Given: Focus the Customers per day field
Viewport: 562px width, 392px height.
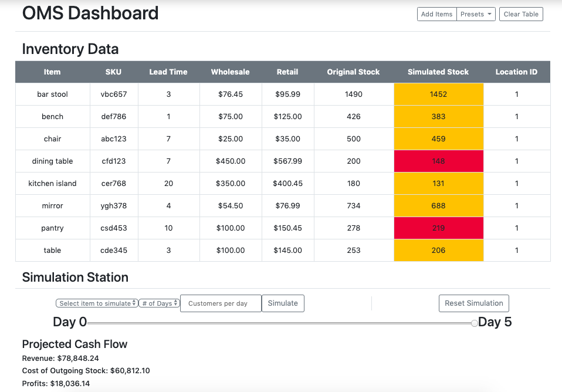Looking at the screenshot, I should point(221,303).
